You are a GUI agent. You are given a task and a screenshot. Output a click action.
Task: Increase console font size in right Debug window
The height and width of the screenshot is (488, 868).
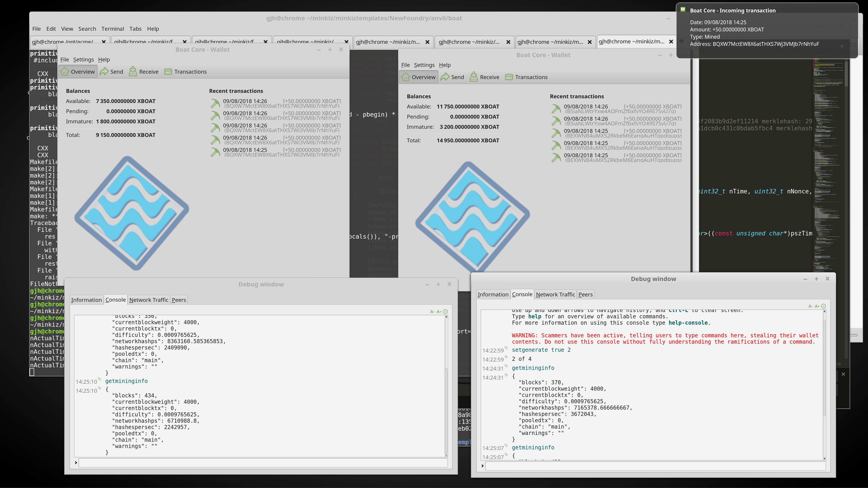tap(817, 306)
